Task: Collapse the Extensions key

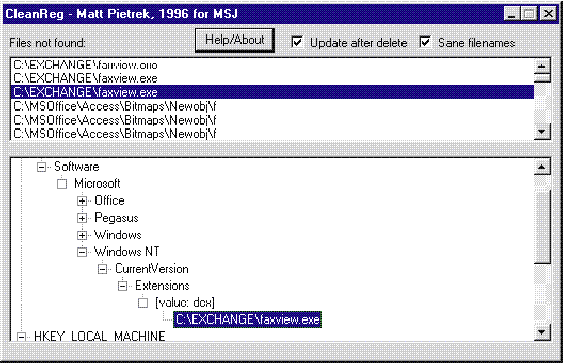Action: coord(123,286)
